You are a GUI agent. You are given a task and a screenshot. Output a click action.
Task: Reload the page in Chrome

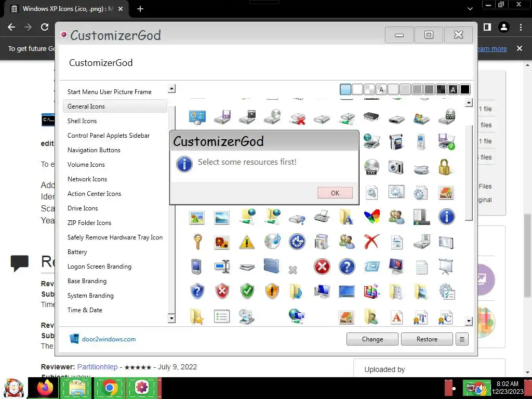coord(45,27)
